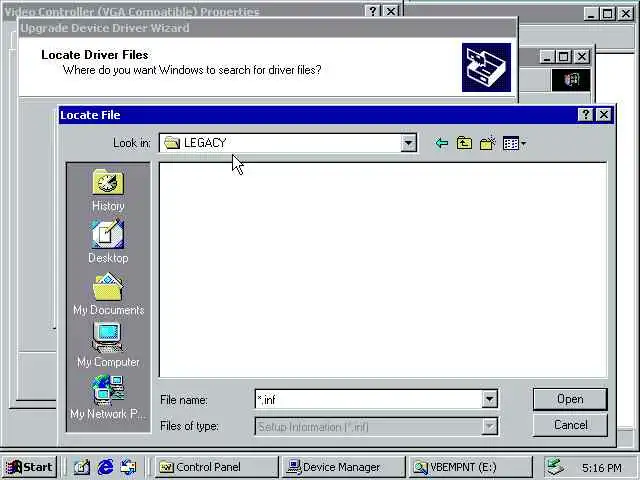The height and width of the screenshot is (480, 640).
Task: Go back to last folder visited
Action: click(442, 143)
